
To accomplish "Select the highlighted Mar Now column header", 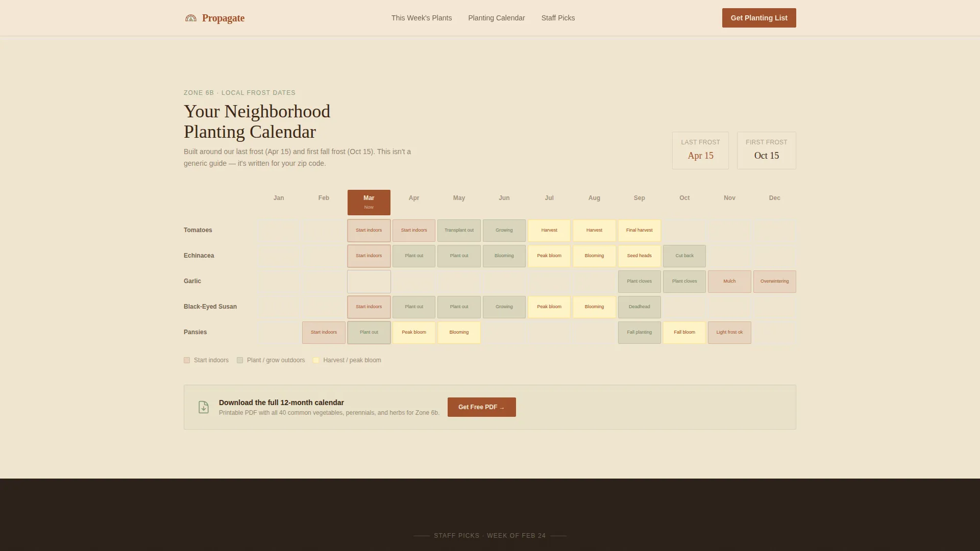I will pyautogui.click(x=369, y=203).
